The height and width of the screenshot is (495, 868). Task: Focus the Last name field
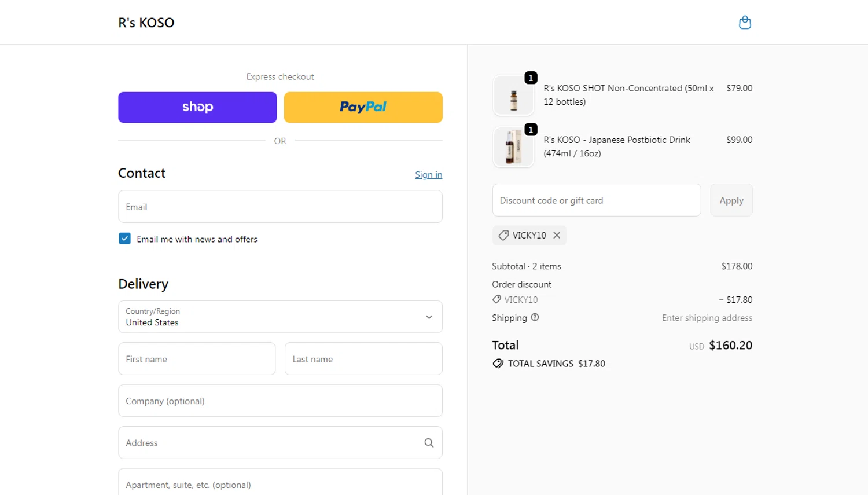coord(363,359)
